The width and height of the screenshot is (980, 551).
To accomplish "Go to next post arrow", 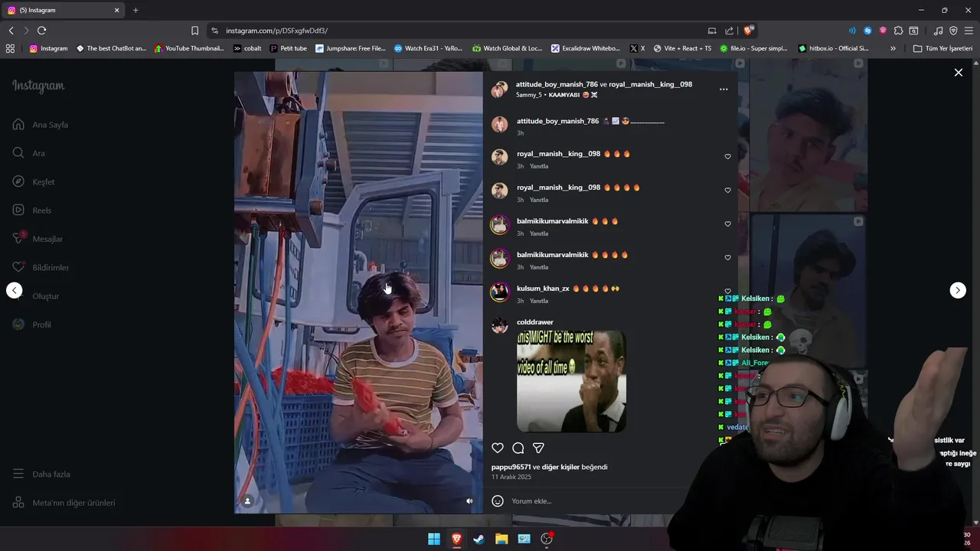I will coord(958,290).
